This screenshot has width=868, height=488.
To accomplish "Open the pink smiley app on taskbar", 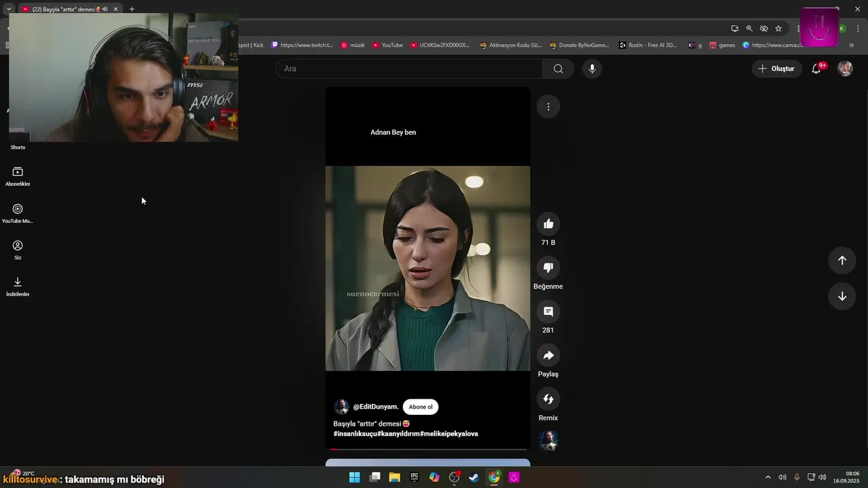I will 515,477.
